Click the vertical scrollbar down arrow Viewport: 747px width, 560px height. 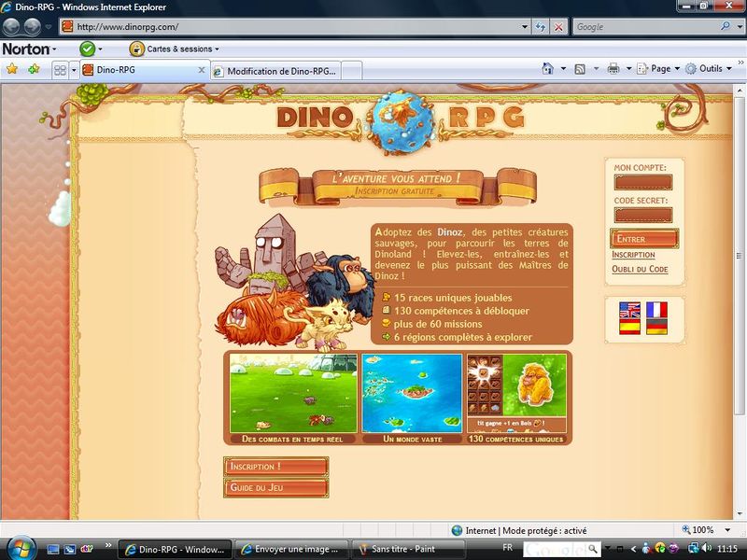740,514
